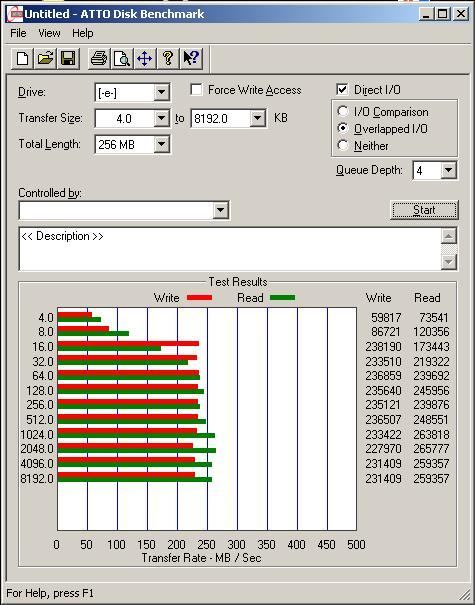Select the Neither radio button
The width and height of the screenshot is (475, 605).
pos(342,145)
